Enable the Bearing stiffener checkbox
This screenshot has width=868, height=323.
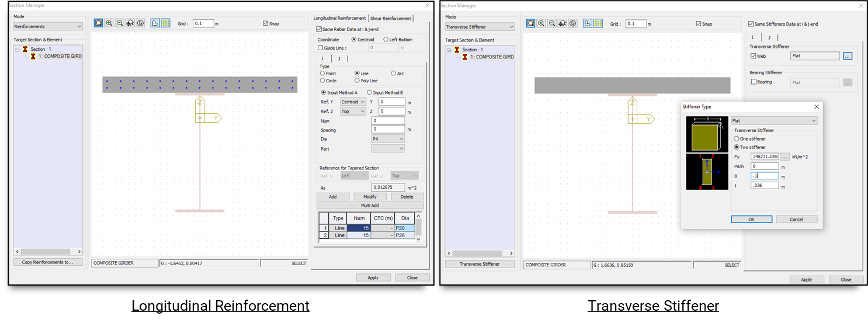click(754, 82)
